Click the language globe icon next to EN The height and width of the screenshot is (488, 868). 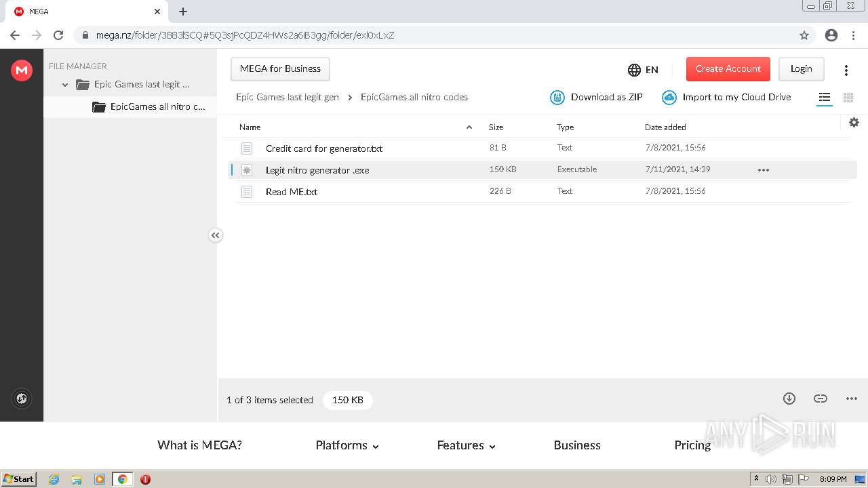634,70
